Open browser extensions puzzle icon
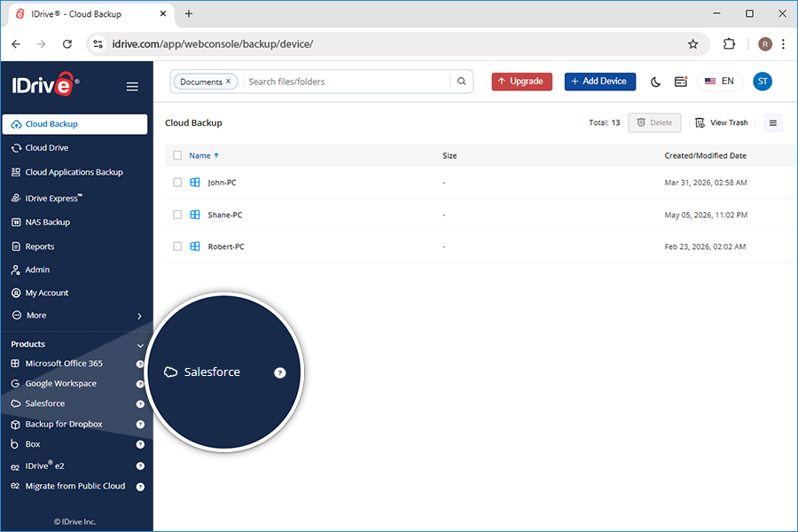The image size is (798, 532). click(x=730, y=44)
